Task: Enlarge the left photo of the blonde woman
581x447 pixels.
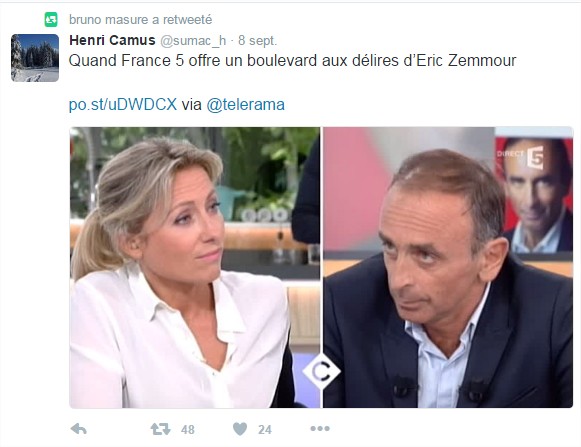Action: [x=195, y=267]
